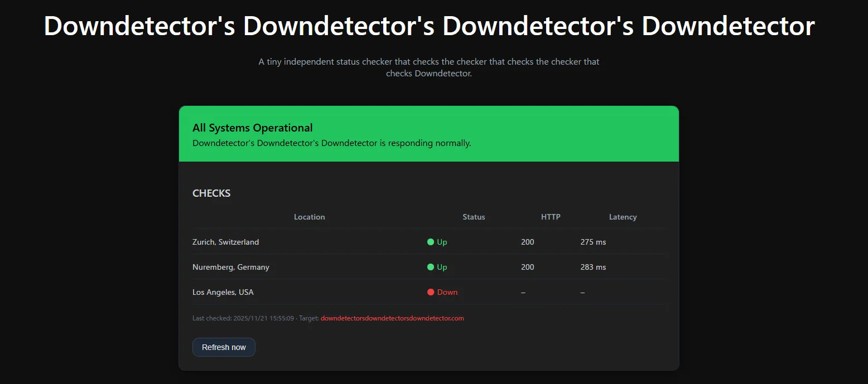Click the CHECKS section heading

click(211, 193)
